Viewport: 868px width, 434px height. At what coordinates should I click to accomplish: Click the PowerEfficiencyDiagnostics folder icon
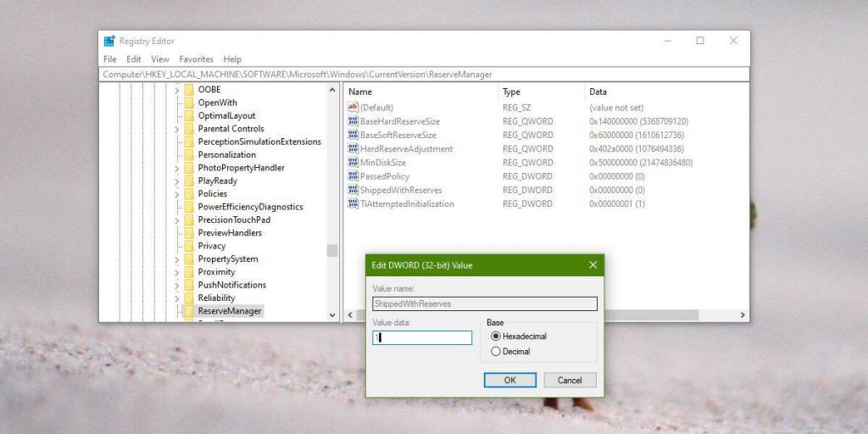coord(189,207)
